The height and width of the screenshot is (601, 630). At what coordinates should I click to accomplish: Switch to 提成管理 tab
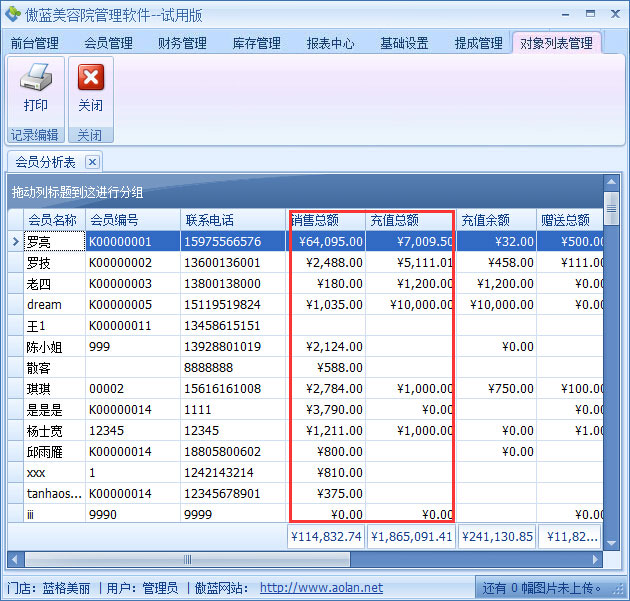[478, 44]
